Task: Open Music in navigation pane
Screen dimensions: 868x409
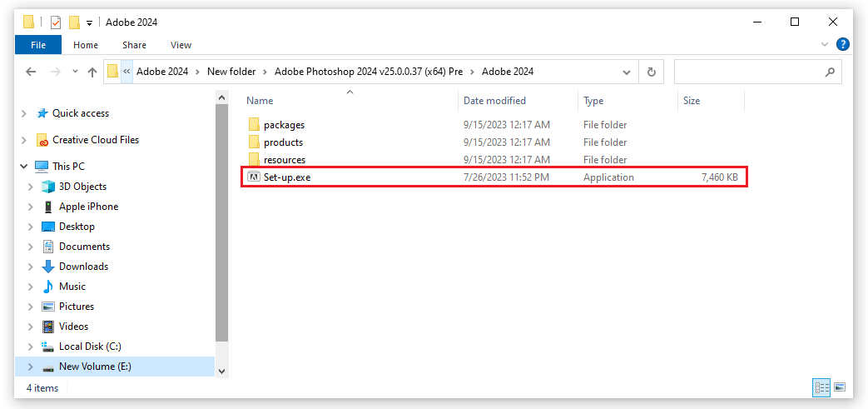Action: (x=72, y=286)
